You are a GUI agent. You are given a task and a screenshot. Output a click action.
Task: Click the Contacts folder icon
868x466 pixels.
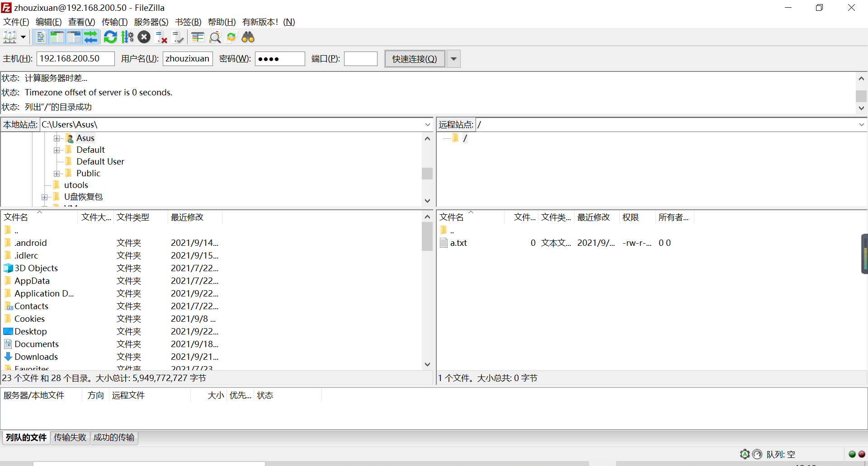click(8, 306)
